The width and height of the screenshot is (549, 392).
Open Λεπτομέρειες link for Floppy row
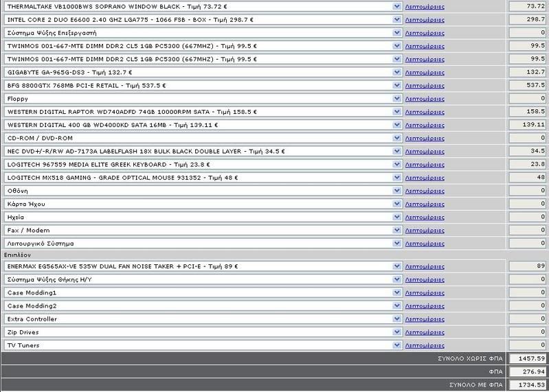coord(425,99)
